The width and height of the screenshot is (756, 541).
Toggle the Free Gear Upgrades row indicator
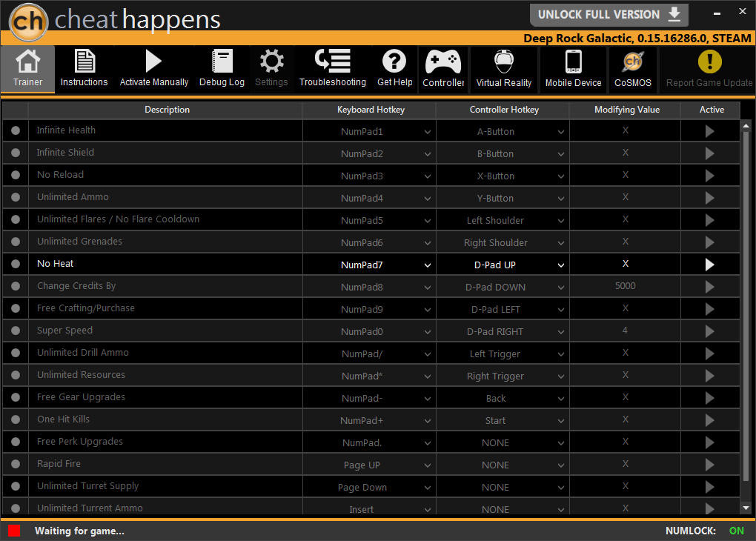[x=16, y=396]
